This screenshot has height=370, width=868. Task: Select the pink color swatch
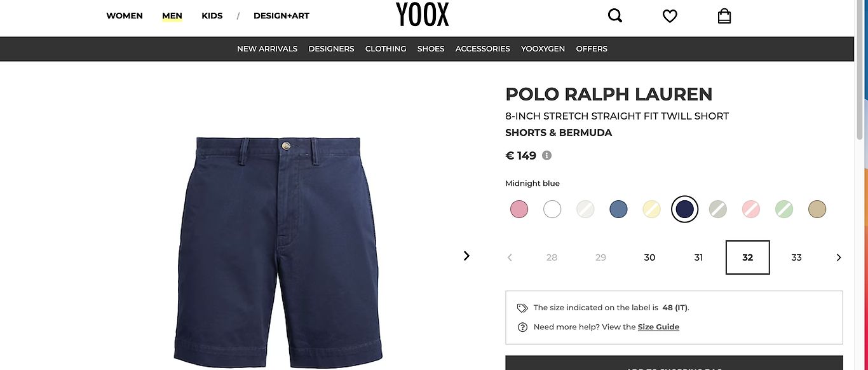click(519, 209)
